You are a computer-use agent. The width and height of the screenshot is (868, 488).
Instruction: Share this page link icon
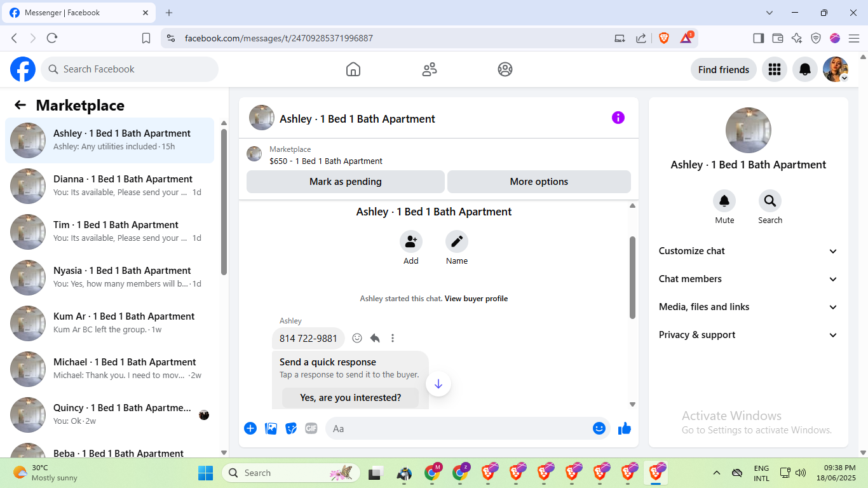(641, 38)
